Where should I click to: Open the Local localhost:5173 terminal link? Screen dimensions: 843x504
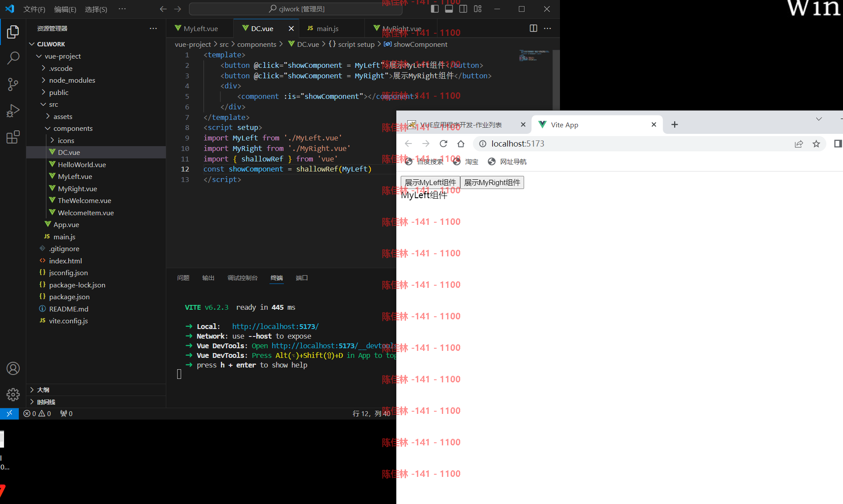[275, 326]
